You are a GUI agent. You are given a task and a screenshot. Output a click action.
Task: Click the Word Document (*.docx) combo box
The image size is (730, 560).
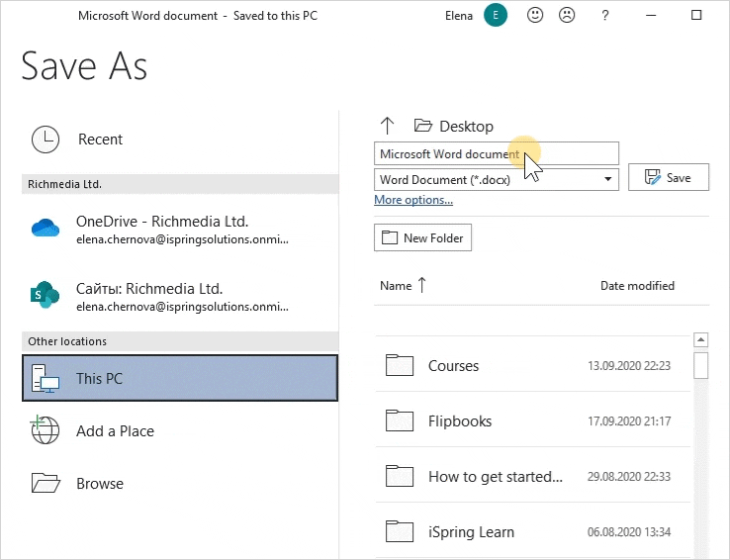(x=497, y=179)
